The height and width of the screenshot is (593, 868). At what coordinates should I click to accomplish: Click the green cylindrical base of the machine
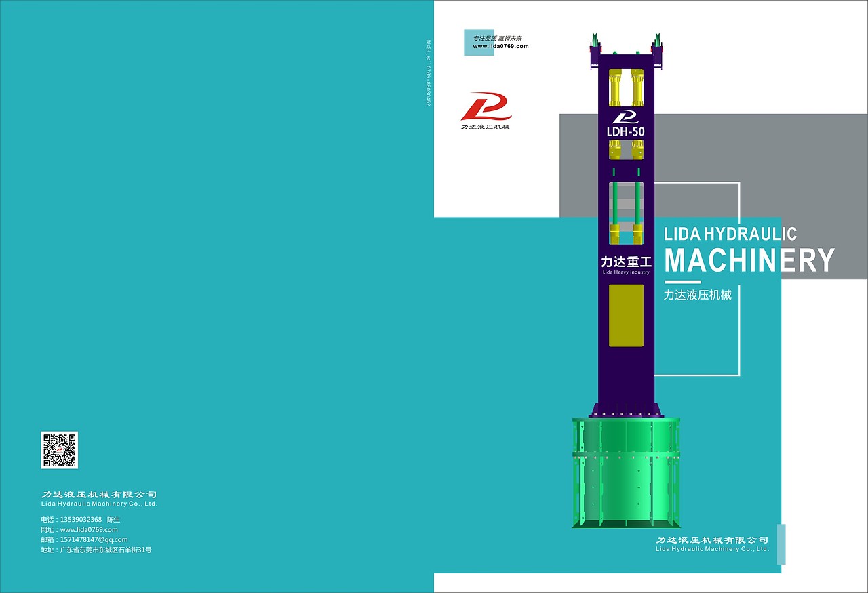click(x=626, y=472)
